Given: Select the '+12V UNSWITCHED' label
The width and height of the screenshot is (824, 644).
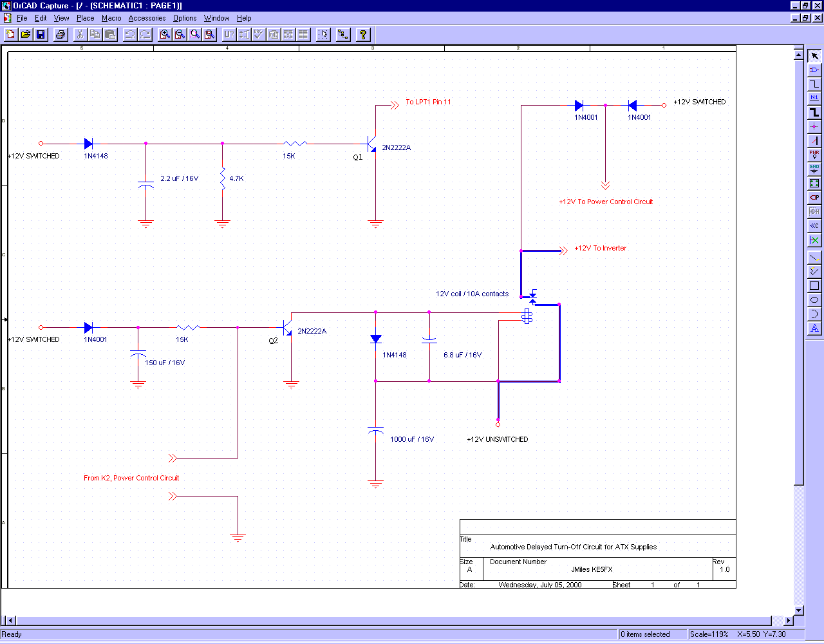Looking at the screenshot, I should (x=498, y=439).
